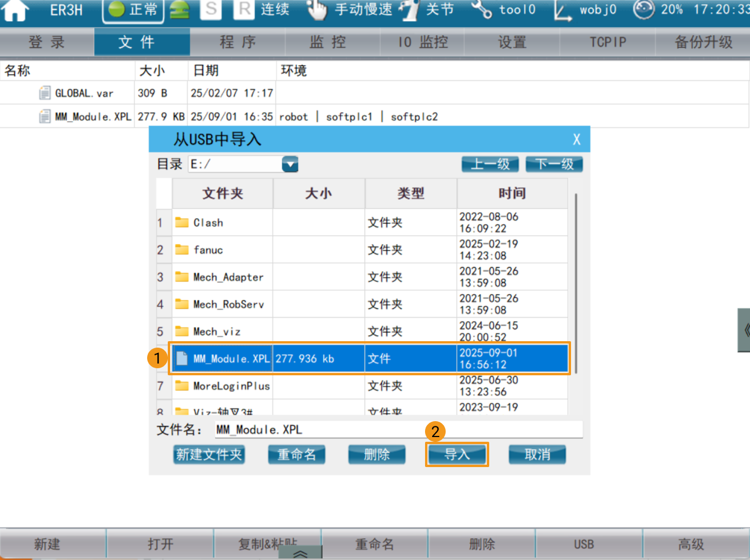
Task: Select the Mech_Adapter folder name
Action: click(228, 277)
